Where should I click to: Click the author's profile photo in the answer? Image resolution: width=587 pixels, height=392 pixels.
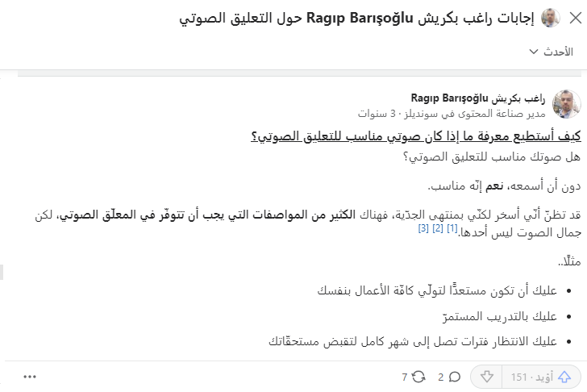[x=566, y=105]
